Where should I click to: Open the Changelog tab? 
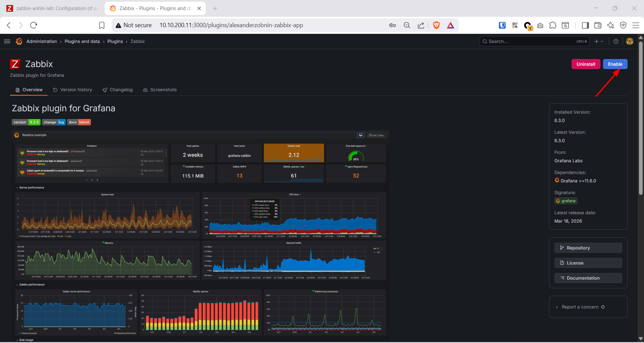click(x=117, y=90)
